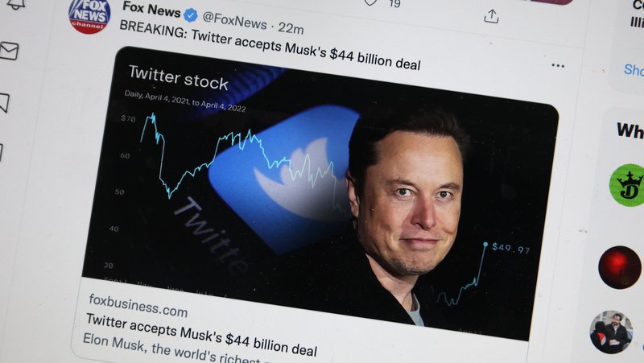Open the tweet via the 22m timestamp
This screenshot has height=363, width=644.
pos(290,22)
